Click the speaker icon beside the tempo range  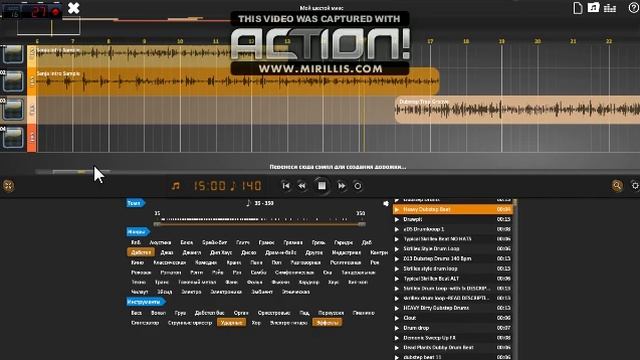386,203
